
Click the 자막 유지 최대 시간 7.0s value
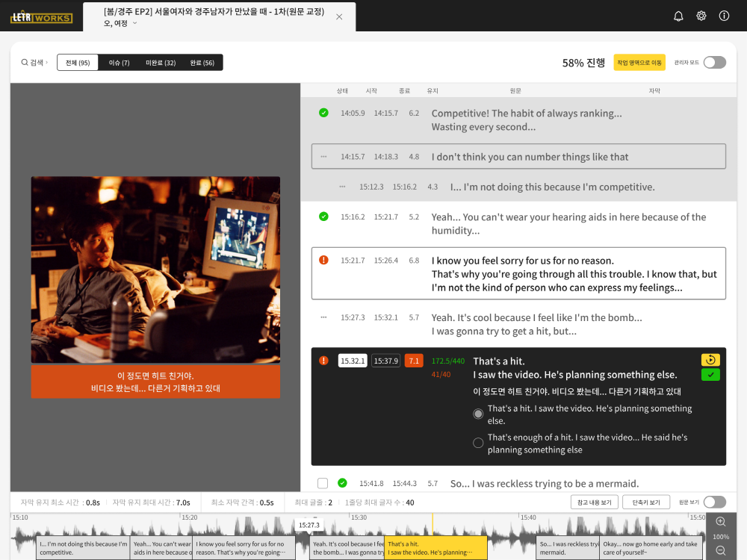point(183,503)
